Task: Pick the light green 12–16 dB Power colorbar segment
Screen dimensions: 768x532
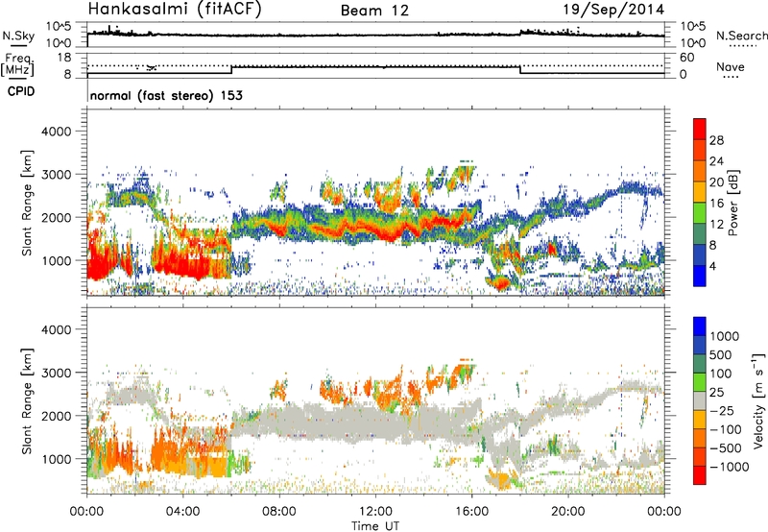Action: pos(700,213)
